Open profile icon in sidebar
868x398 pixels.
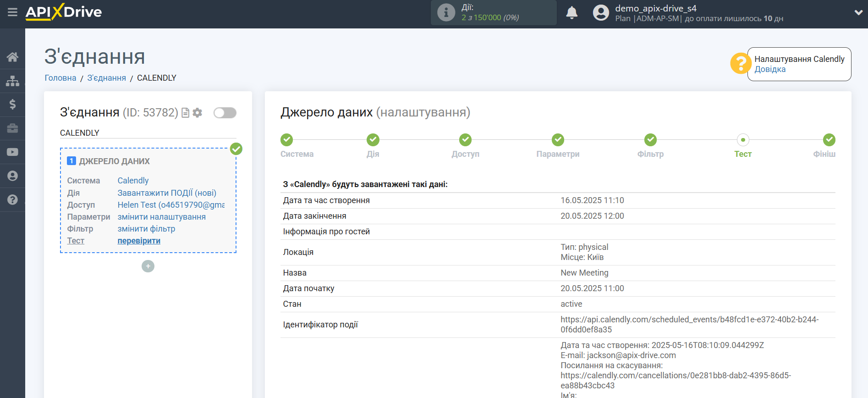pyautogui.click(x=12, y=176)
